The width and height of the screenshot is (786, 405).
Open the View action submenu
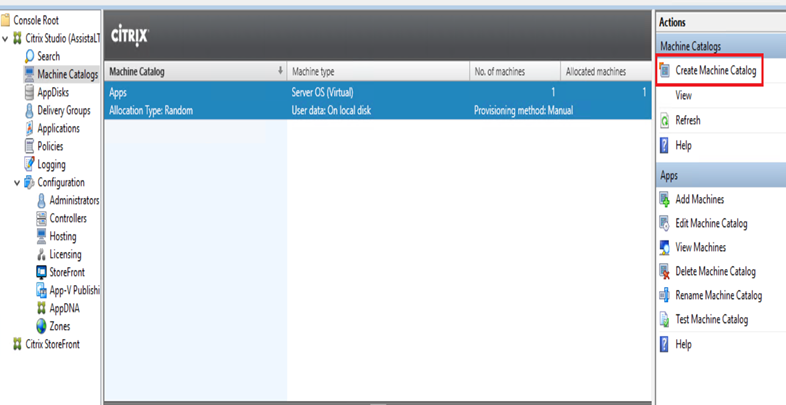tap(683, 96)
